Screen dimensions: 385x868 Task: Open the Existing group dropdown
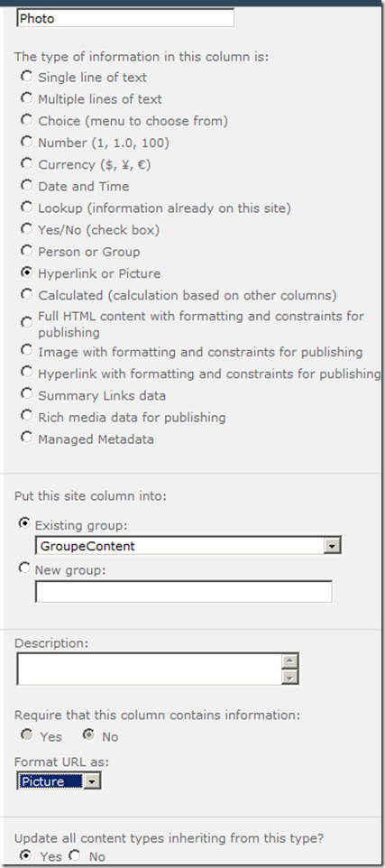[188, 546]
